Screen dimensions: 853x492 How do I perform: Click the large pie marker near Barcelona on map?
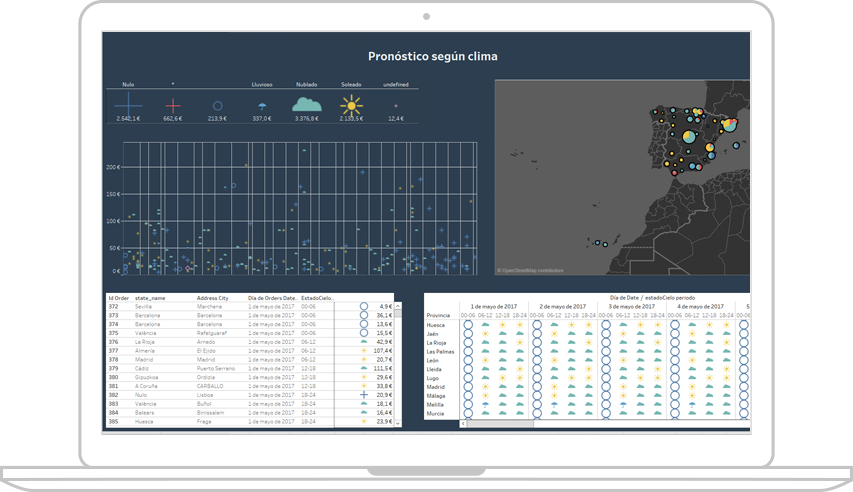(x=729, y=125)
